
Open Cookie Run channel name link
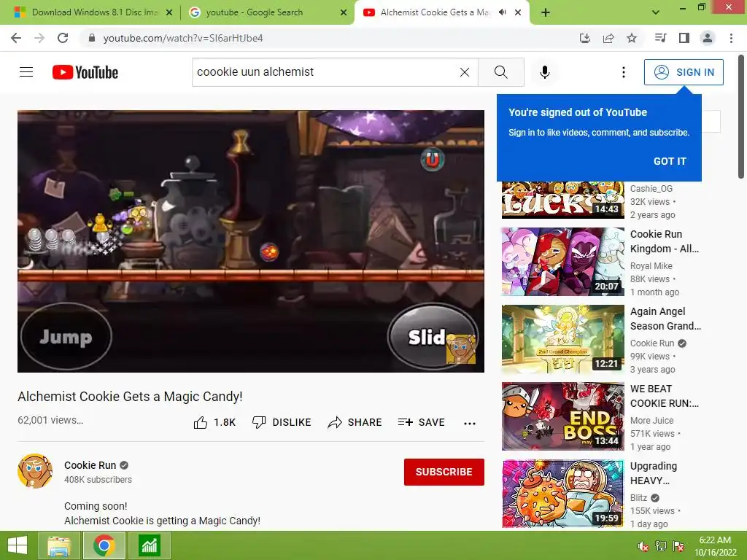90,465
